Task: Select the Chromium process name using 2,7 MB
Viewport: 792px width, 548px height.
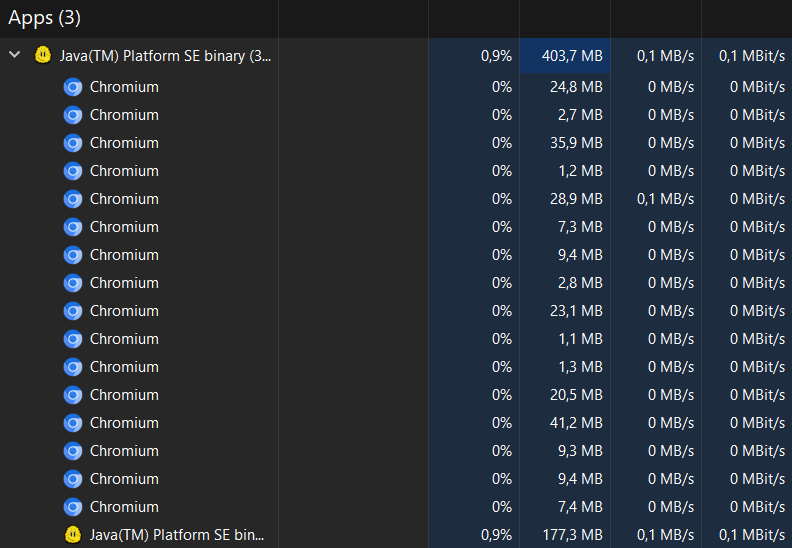Action: (124, 115)
